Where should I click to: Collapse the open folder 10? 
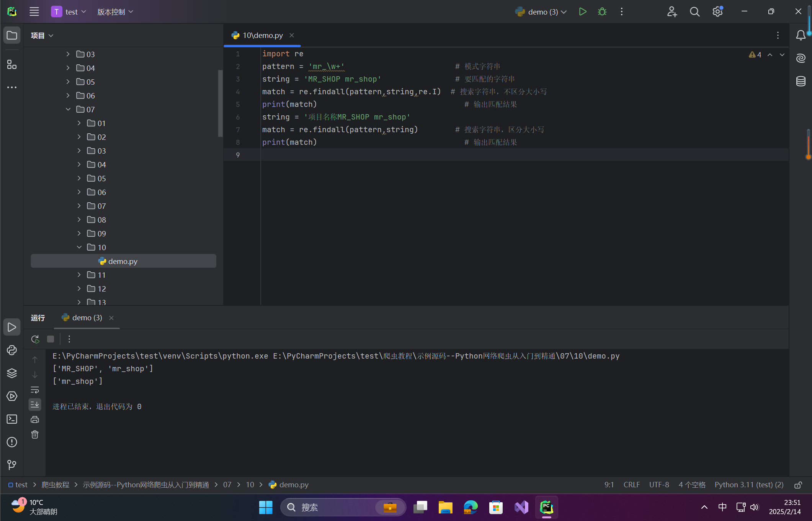[79, 247]
